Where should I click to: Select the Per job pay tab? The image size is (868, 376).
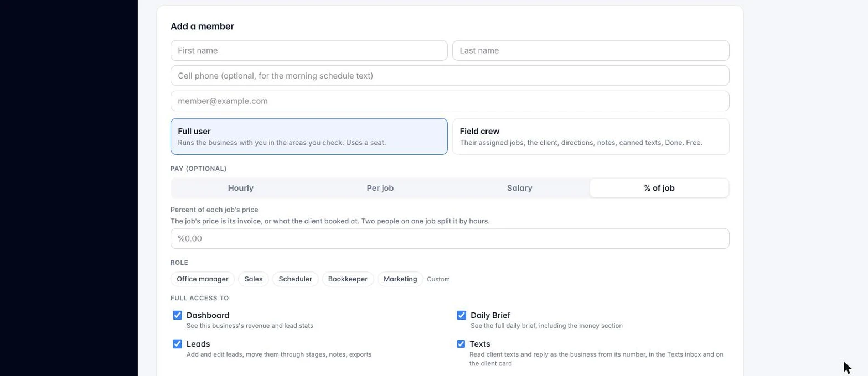tap(380, 188)
